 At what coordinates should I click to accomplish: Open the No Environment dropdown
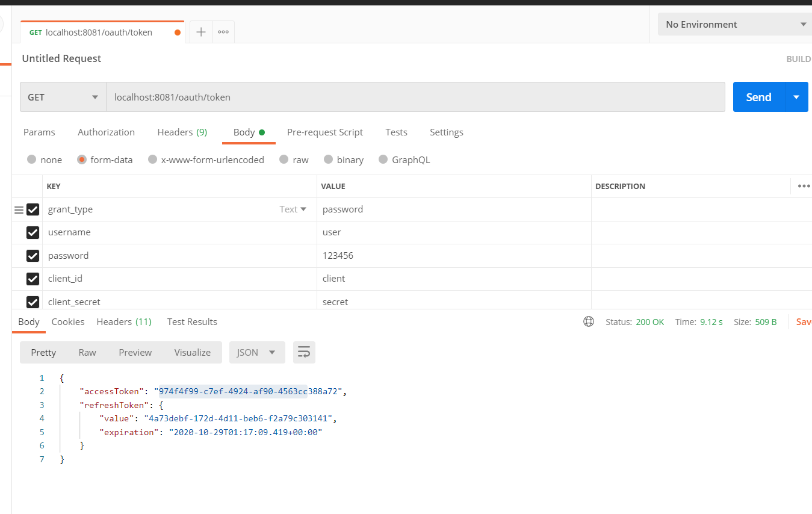(x=734, y=25)
